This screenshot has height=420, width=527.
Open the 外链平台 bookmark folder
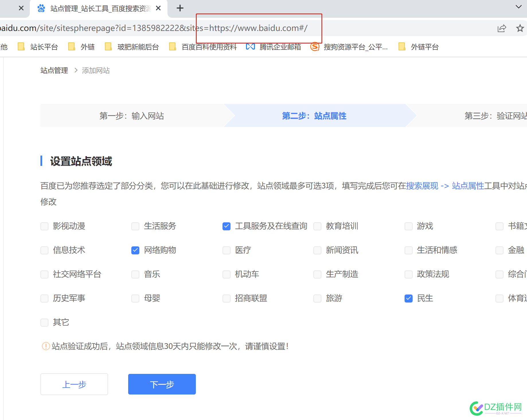coord(419,47)
